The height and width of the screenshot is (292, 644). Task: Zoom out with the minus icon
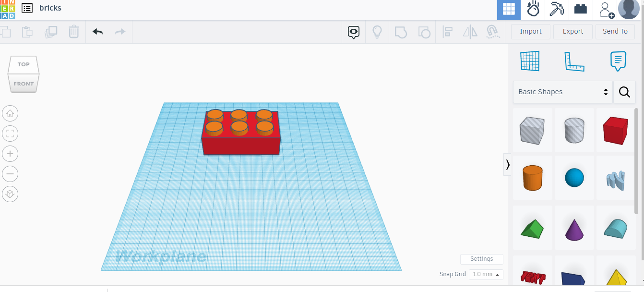[x=10, y=174]
